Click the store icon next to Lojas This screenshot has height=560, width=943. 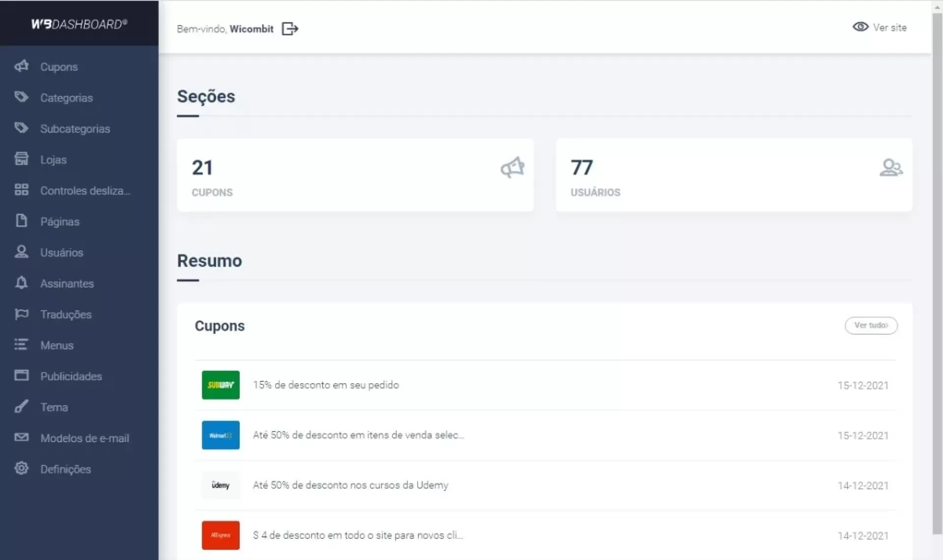click(x=21, y=159)
